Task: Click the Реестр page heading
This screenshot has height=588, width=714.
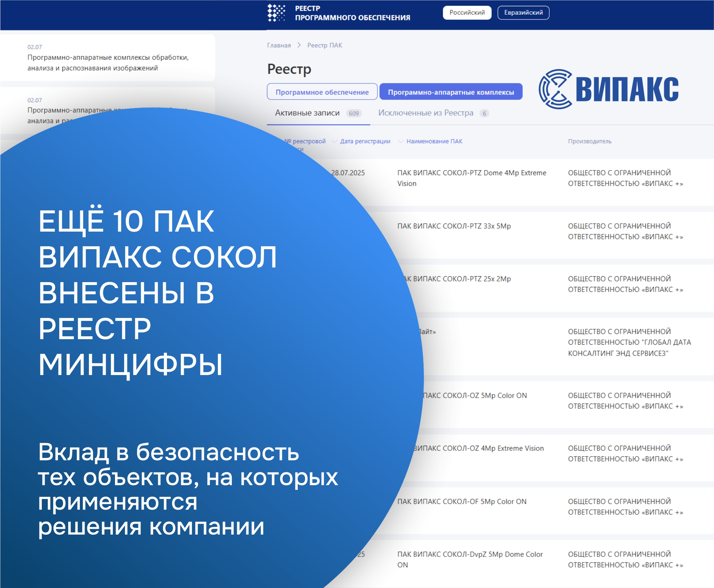Action: click(289, 69)
